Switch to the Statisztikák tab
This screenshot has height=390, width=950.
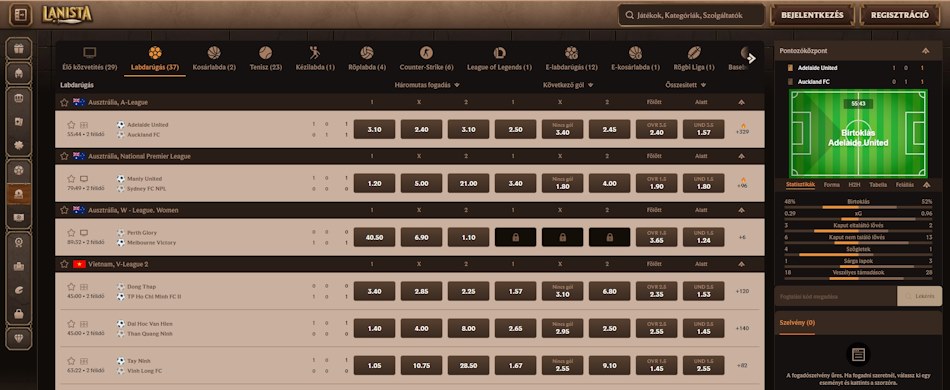[800, 185]
